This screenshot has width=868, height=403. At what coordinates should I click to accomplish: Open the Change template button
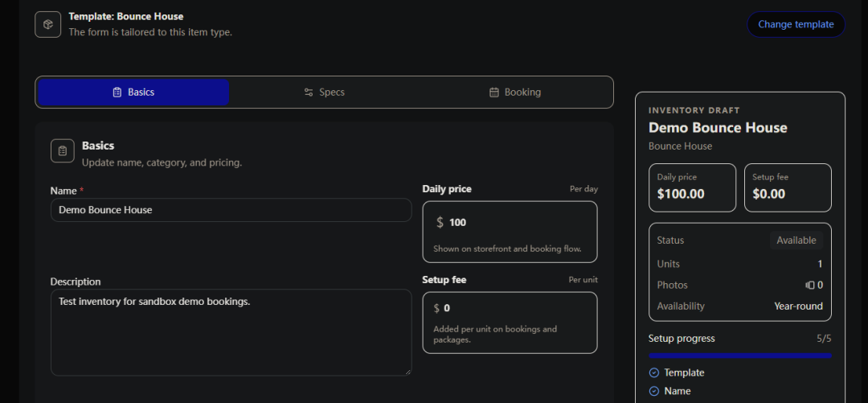796,24
